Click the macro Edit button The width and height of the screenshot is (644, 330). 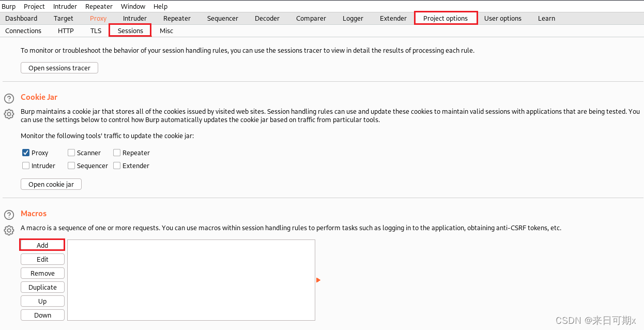[42, 259]
